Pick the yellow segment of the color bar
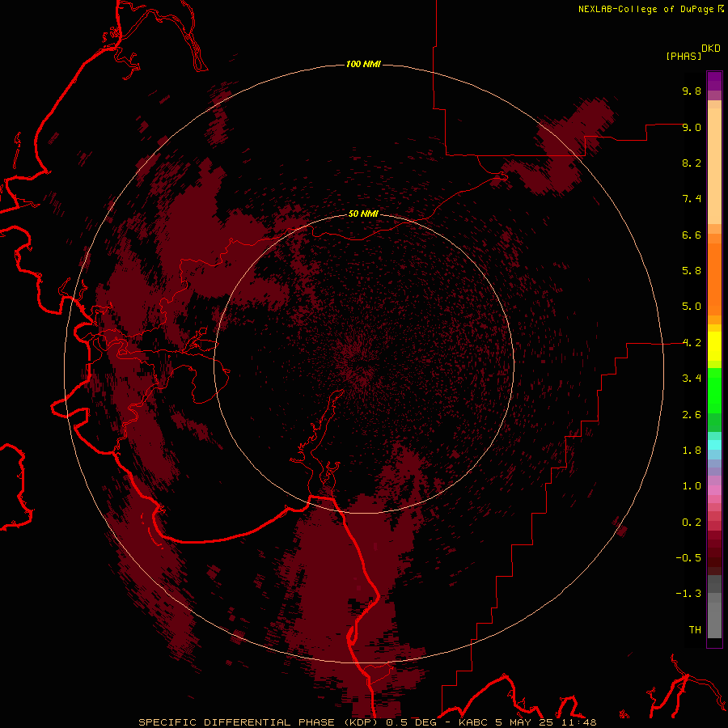This screenshot has width=728, height=728. click(714, 346)
